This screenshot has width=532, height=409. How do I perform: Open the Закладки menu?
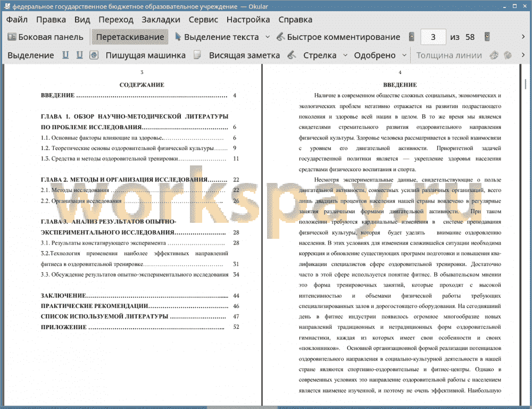click(161, 20)
